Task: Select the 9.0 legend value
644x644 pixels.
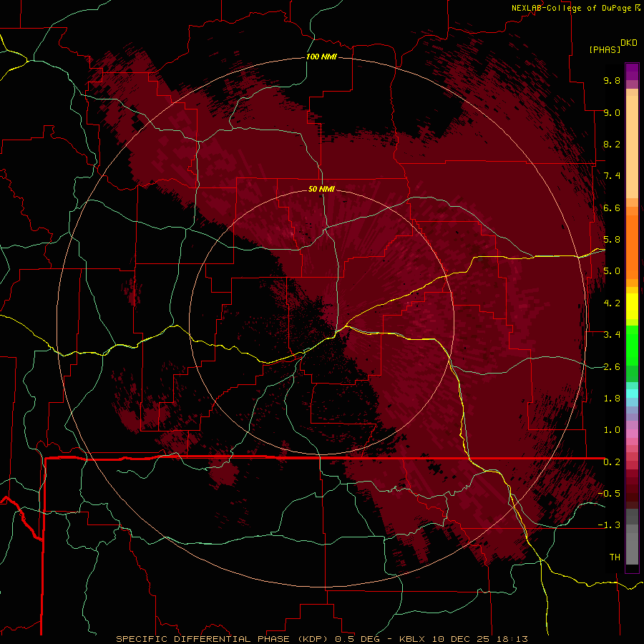Action: click(612, 112)
